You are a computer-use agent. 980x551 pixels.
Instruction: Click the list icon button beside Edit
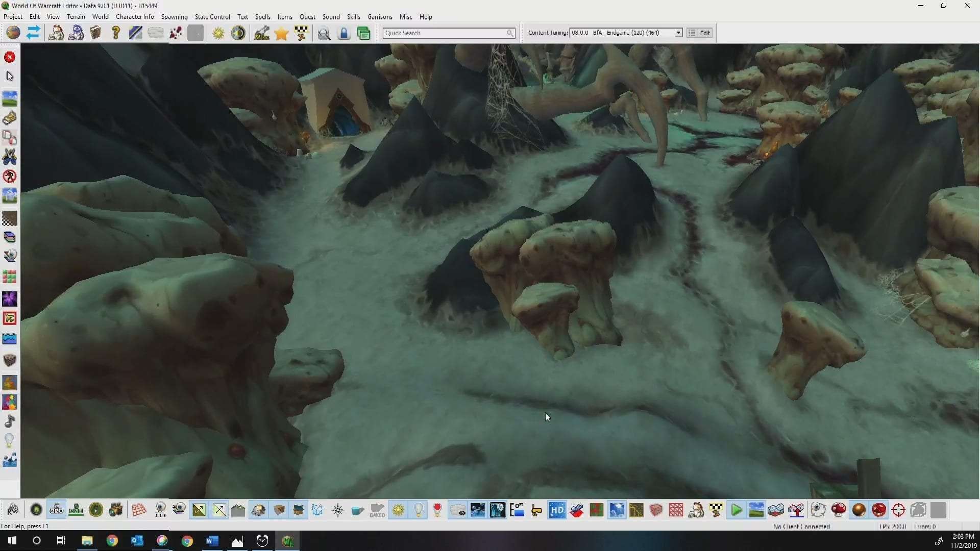coord(692,33)
